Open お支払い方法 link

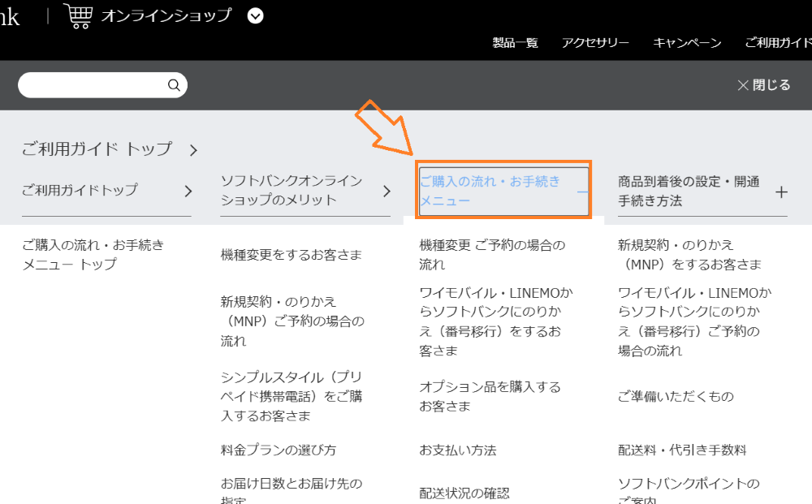click(458, 450)
